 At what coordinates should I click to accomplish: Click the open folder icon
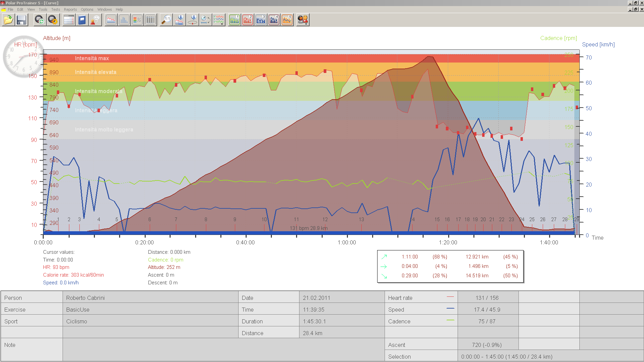[x=8, y=20]
